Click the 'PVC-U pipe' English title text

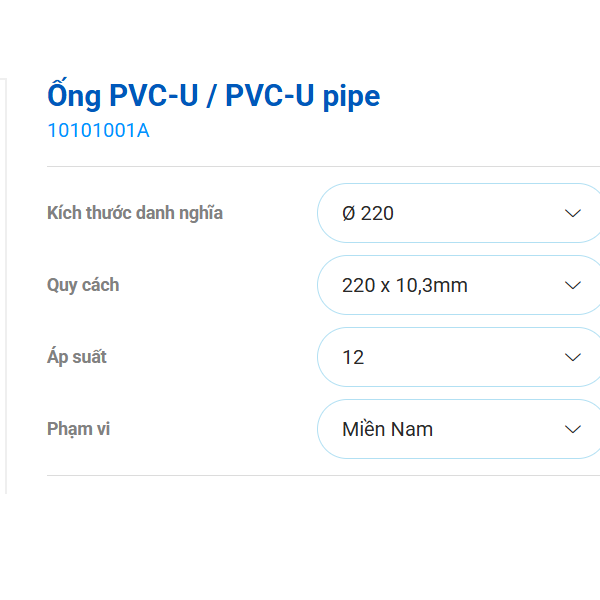tap(303, 96)
